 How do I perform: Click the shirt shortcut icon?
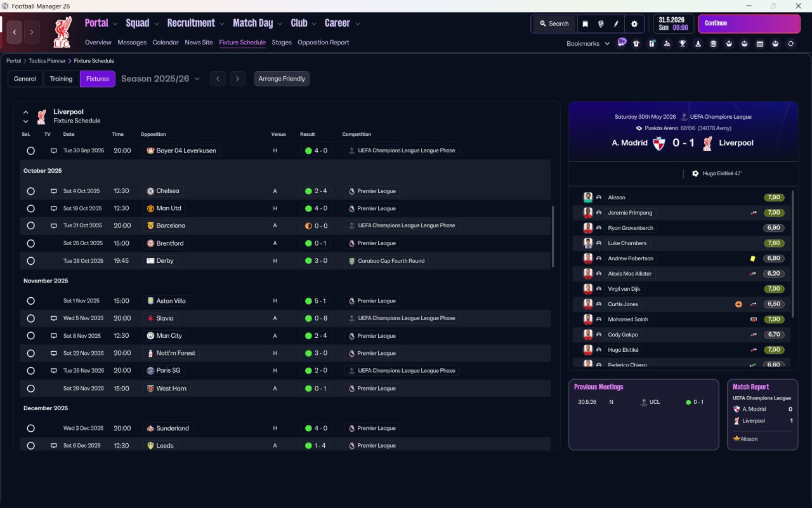pyautogui.click(x=636, y=44)
